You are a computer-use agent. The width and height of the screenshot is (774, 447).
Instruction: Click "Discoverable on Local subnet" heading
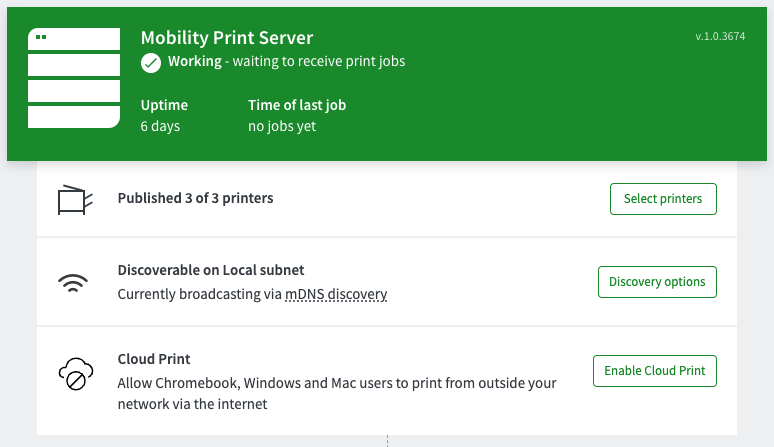coord(211,270)
